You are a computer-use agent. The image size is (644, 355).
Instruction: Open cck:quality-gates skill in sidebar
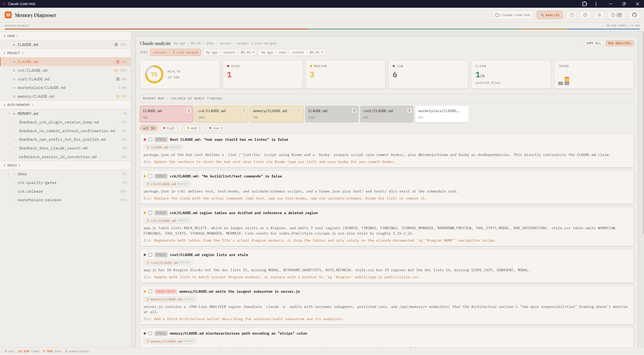65,183
